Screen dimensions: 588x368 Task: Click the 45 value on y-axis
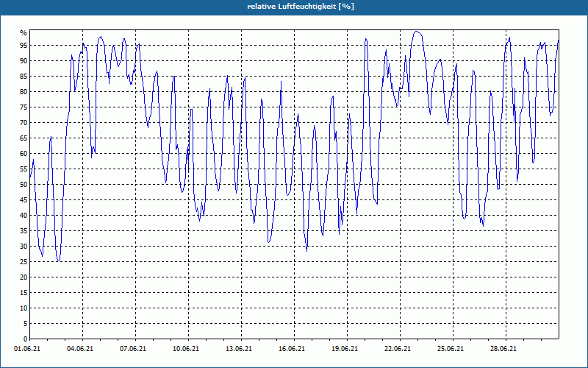[24, 199]
